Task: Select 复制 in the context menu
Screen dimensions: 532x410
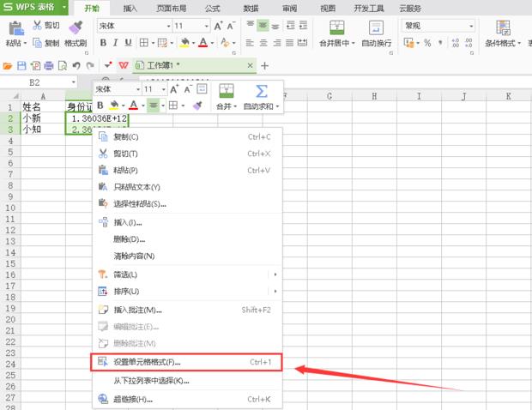Action: point(125,136)
